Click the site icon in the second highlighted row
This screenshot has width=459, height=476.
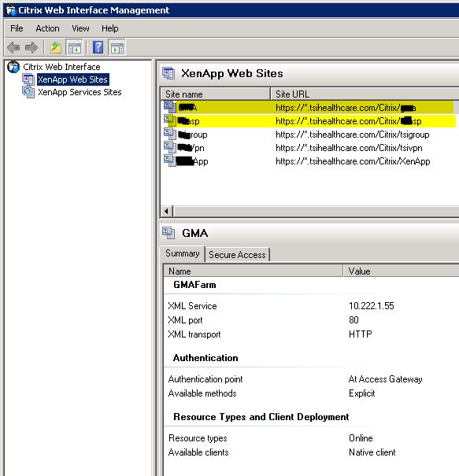(x=170, y=120)
